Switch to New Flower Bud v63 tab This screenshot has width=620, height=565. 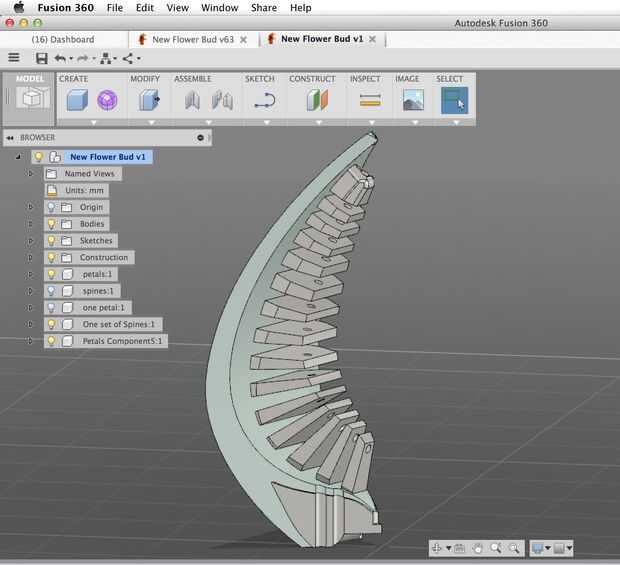[x=193, y=40]
